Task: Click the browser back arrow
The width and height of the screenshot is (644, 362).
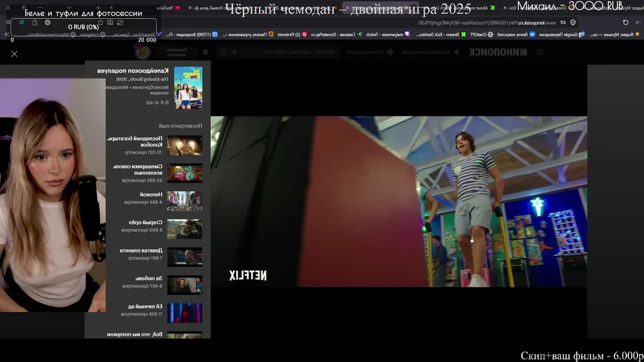Action: coord(638,23)
